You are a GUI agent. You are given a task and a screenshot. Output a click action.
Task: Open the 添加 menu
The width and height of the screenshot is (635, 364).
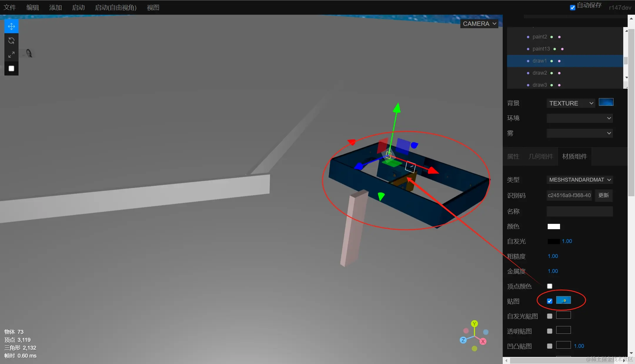tap(55, 8)
